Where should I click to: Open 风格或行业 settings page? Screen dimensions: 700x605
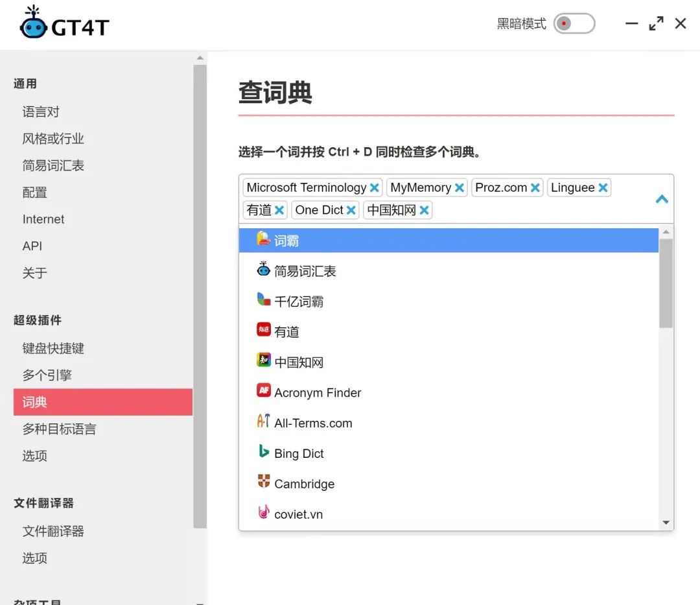53,138
